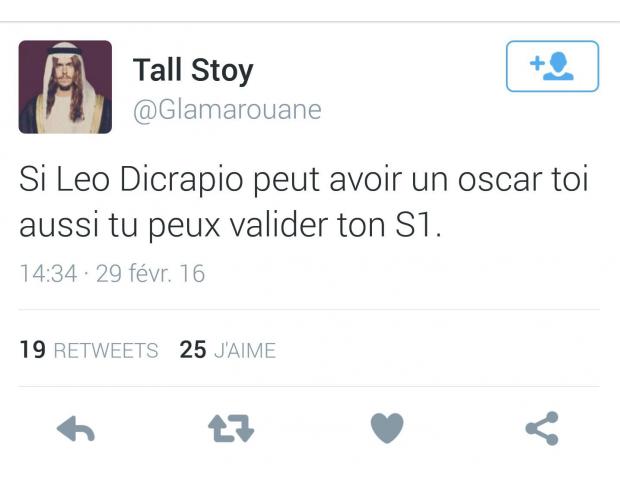
Task: Click the words "valider ton S1"
Action: tap(335, 225)
